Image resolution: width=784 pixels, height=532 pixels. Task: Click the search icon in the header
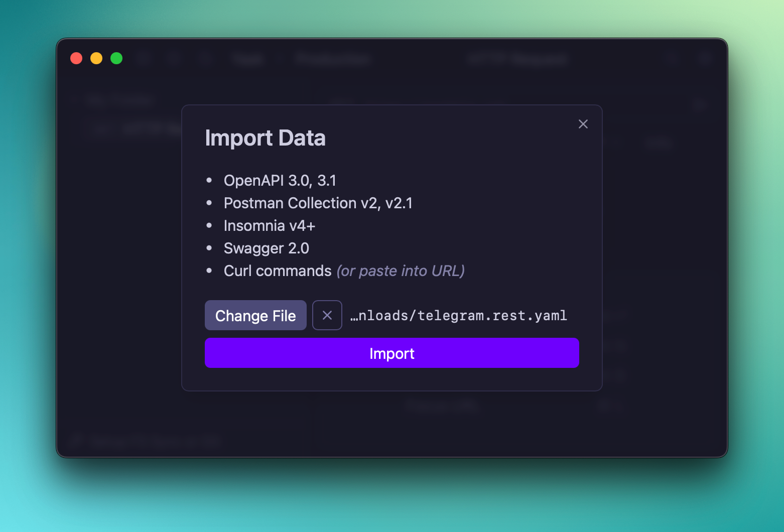pos(671,58)
